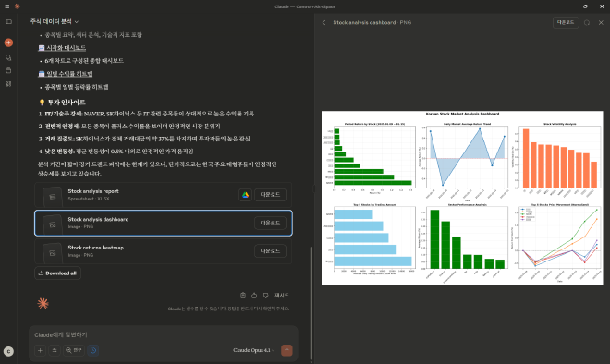Toggle the research mode button
The height and width of the screenshot is (364, 610).
click(74, 350)
